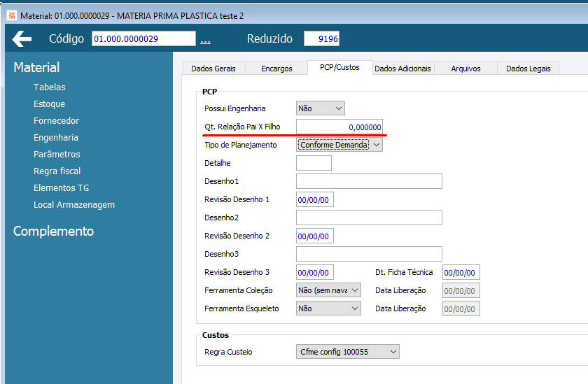Screen dimensions: 588x384
Task: Click the Desenho2 input field
Action: (x=369, y=218)
